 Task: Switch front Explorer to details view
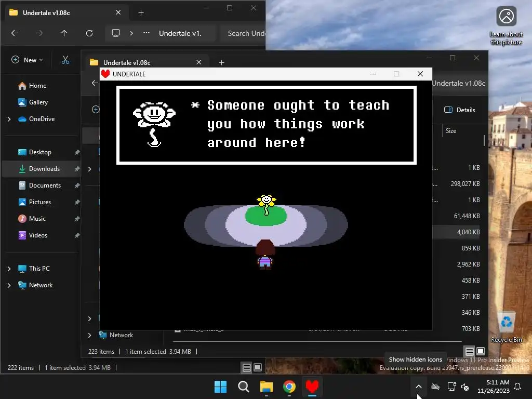click(470, 352)
